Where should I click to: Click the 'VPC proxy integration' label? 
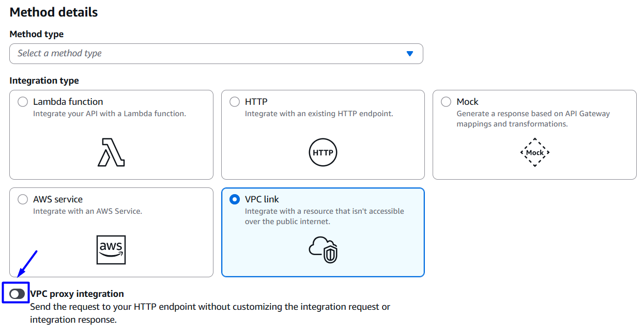pyautogui.click(x=77, y=294)
